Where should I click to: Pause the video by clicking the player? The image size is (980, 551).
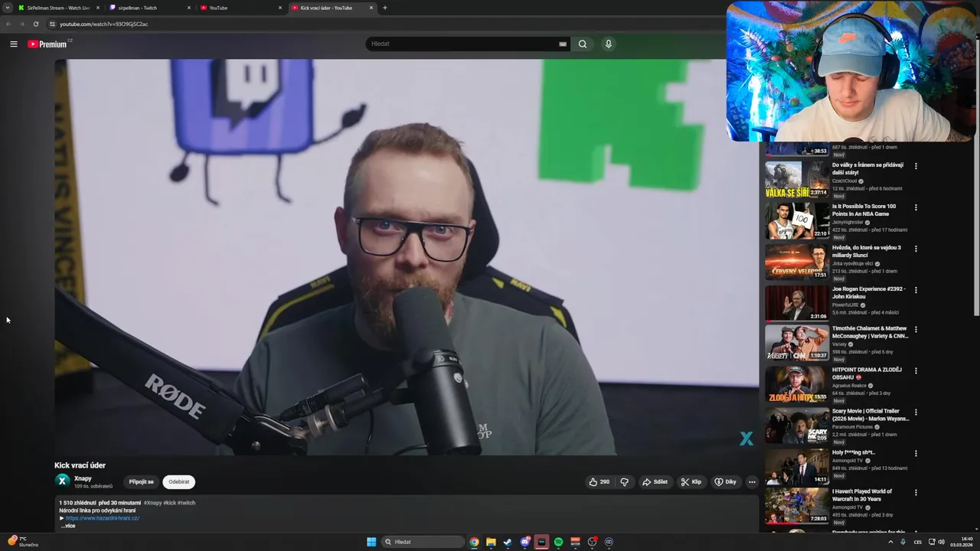coord(406,257)
